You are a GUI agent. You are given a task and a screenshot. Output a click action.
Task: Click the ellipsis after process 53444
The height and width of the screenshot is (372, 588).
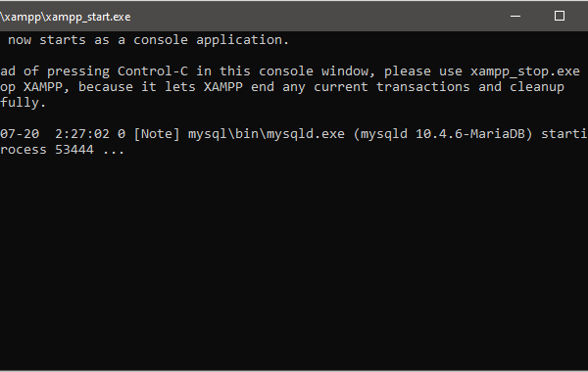coord(114,152)
